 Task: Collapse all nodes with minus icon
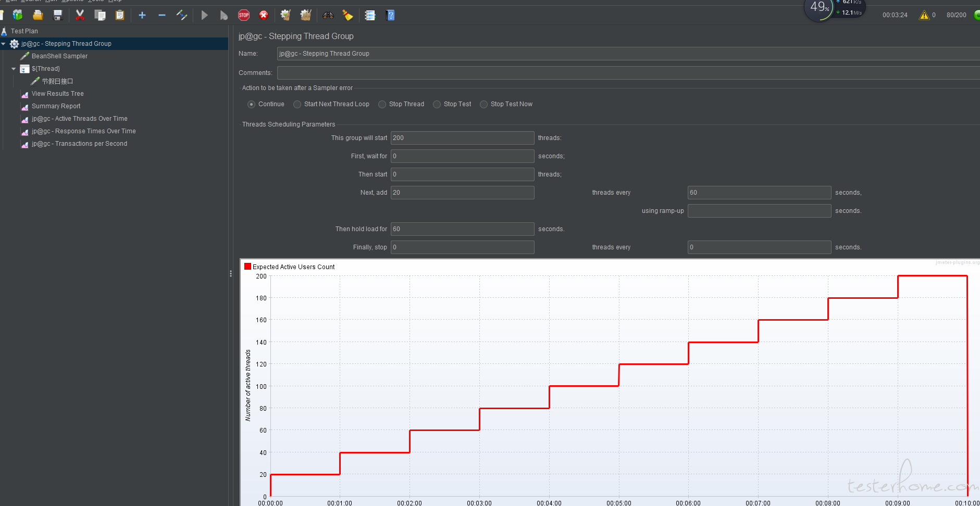(x=162, y=15)
